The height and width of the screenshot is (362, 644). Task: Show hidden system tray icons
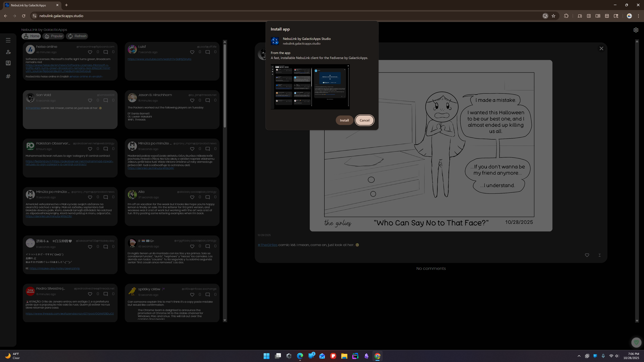point(579,356)
